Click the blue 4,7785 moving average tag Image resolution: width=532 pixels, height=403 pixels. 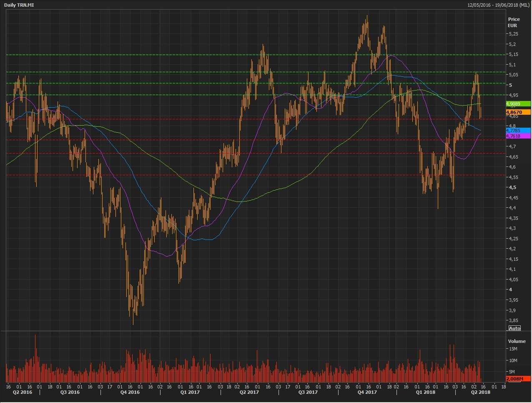pyautogui.click(x=518, y=131)
